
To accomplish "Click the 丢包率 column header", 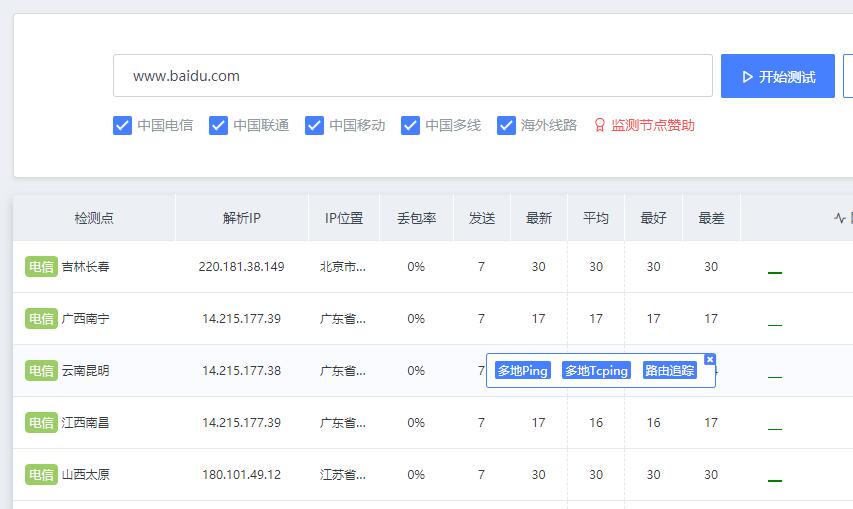I will click(x=416, y=218).
